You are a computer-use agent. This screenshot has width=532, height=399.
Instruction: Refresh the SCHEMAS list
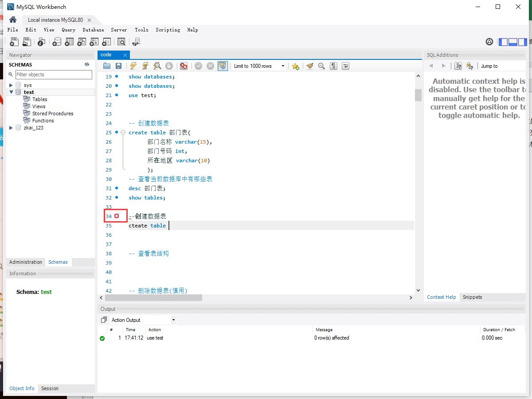pos(87,65)
